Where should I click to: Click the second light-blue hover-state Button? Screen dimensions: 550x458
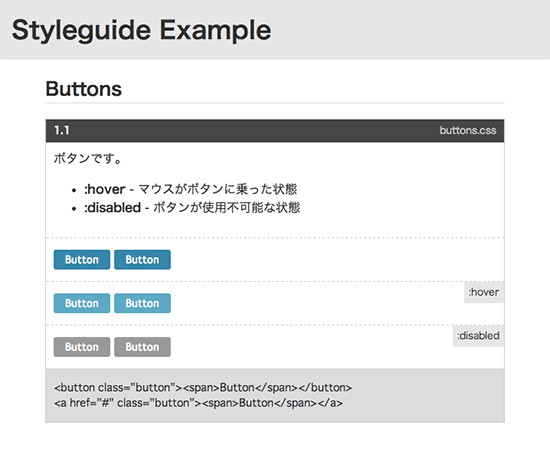pos(142,303)
